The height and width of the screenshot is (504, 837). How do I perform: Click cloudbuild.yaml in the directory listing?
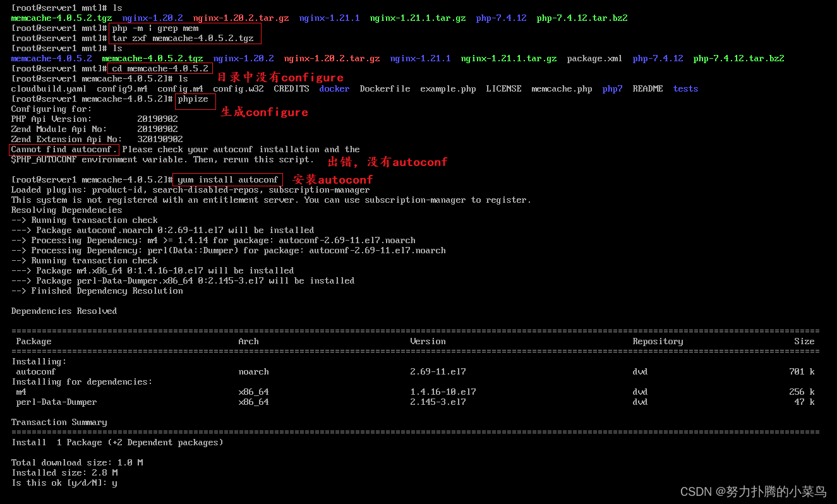pos(49,89)
